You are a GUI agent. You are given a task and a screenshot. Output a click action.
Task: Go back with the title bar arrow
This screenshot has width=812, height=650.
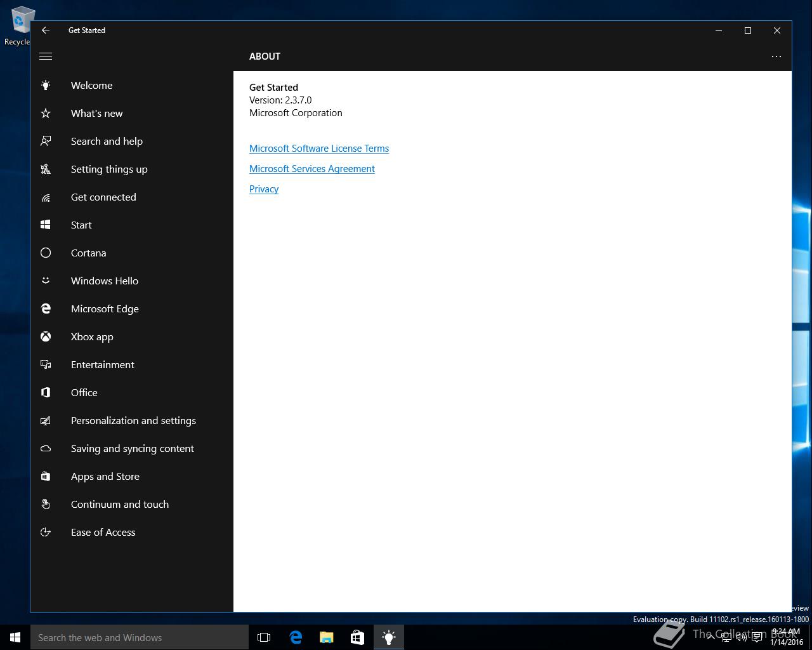tap(46, 30)
